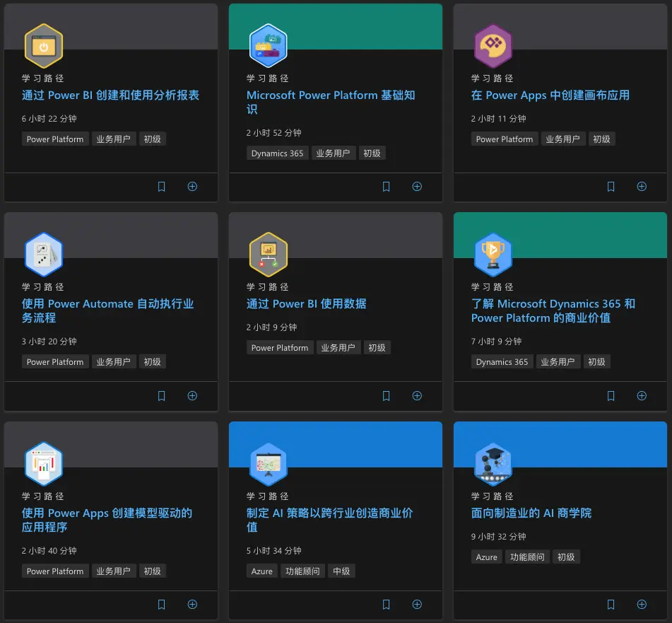Add Microsoft Power Platform 基础知识 to a collection
Viewport: 672px width, 623px height.
click(417, 187)
